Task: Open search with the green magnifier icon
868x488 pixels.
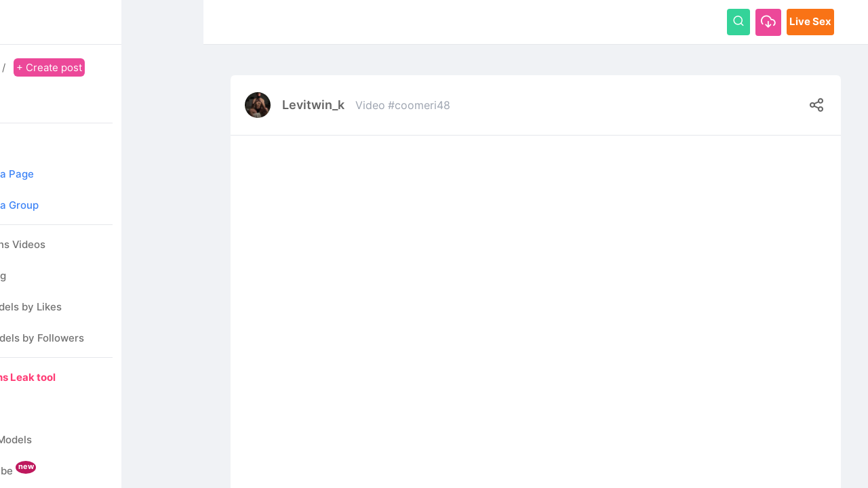Action: (738, 22)
